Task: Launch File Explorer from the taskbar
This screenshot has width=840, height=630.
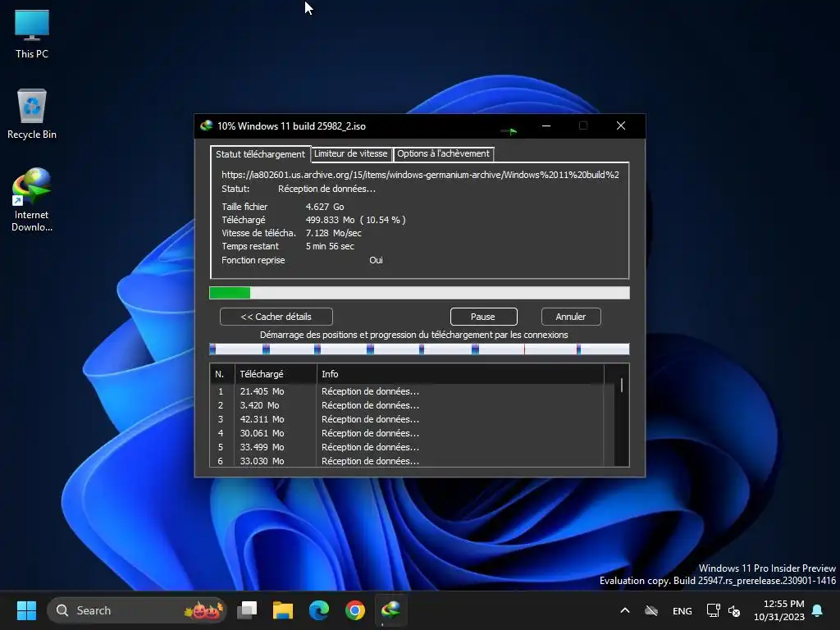Action: (x=283, y=610)
